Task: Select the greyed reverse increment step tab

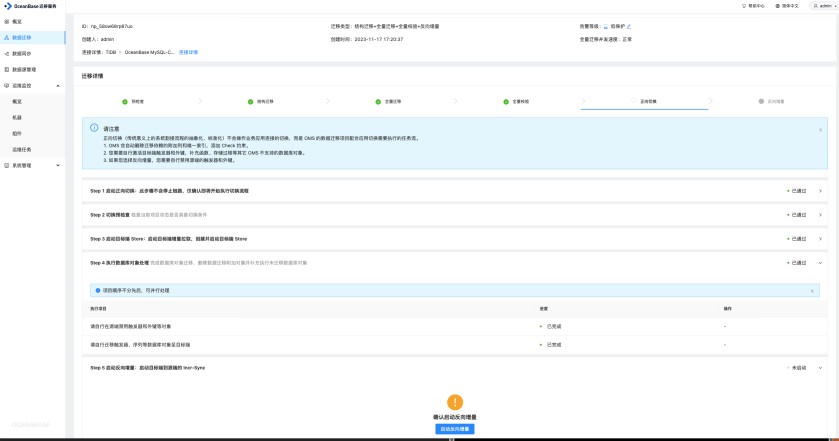Action: [772, 101]
